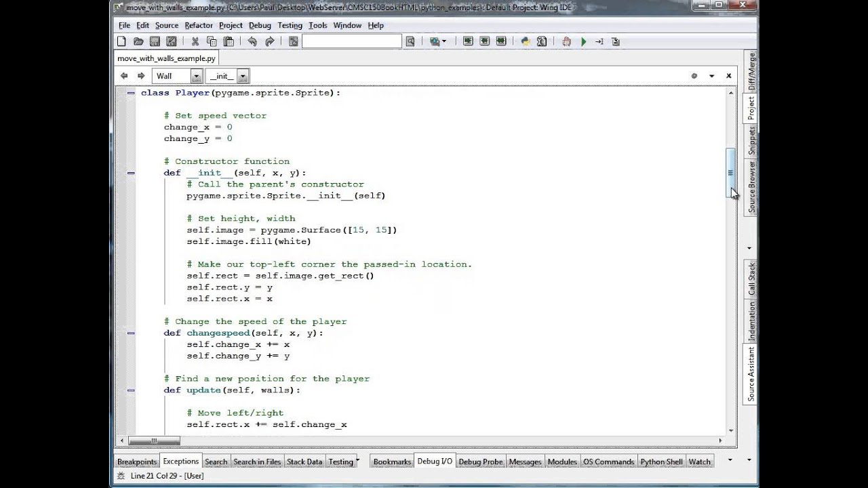868x488 pixels.
Task: Open the Project menu
Action: tap(231, 25)
